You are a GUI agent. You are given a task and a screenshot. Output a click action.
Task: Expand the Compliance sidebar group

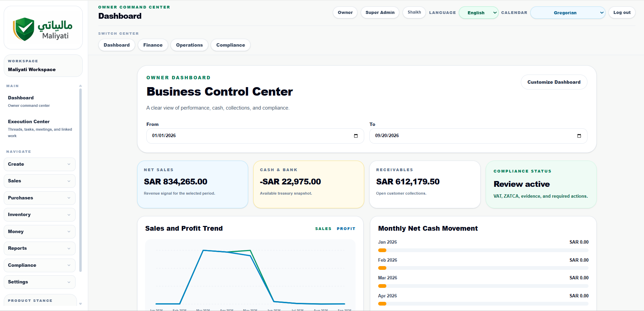pyautogui.click(x=39, y=265)
